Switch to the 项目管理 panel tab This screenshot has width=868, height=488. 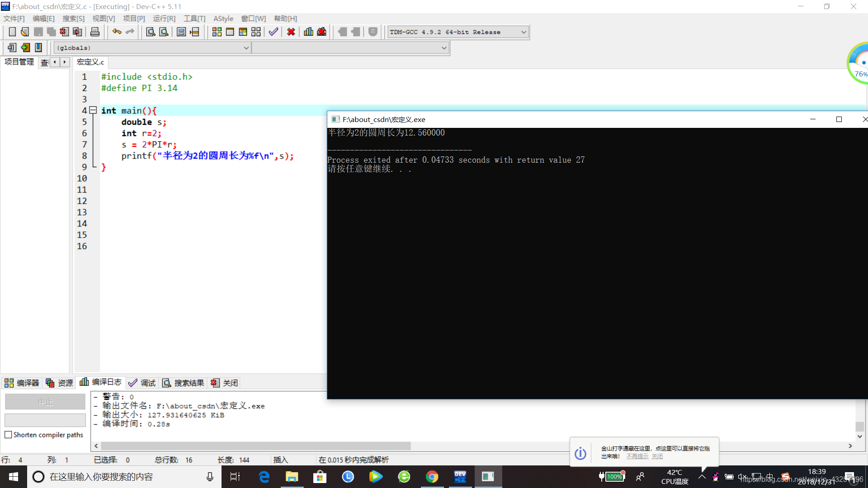click(x=19, y=62)
